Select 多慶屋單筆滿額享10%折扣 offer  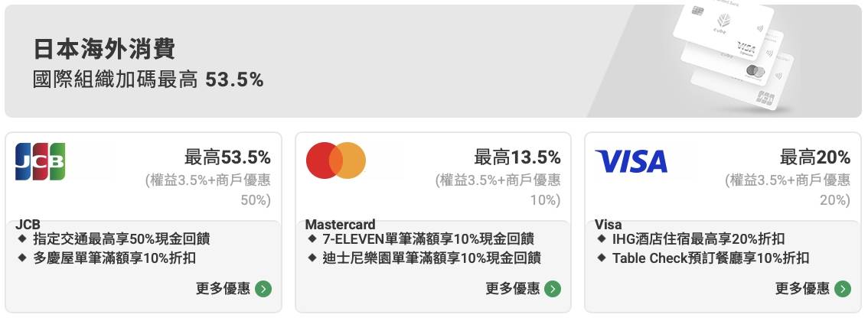(115, 258)
